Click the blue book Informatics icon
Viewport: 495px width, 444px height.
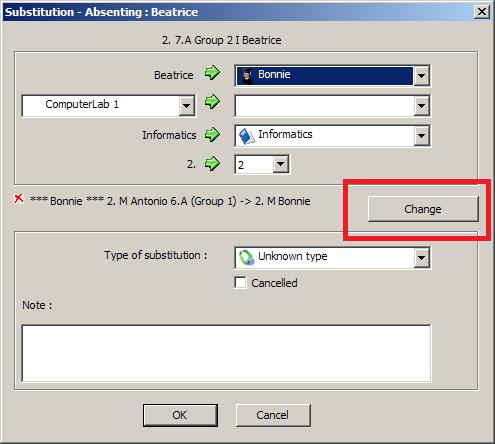247,136
